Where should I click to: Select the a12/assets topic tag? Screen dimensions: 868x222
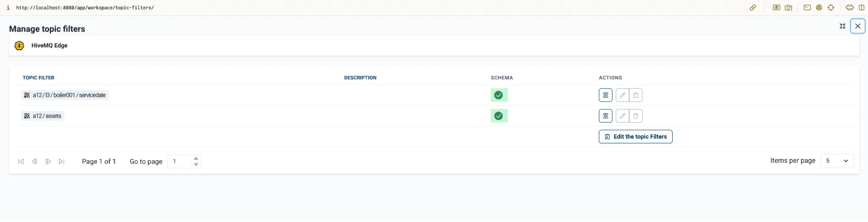coord(43,116)
